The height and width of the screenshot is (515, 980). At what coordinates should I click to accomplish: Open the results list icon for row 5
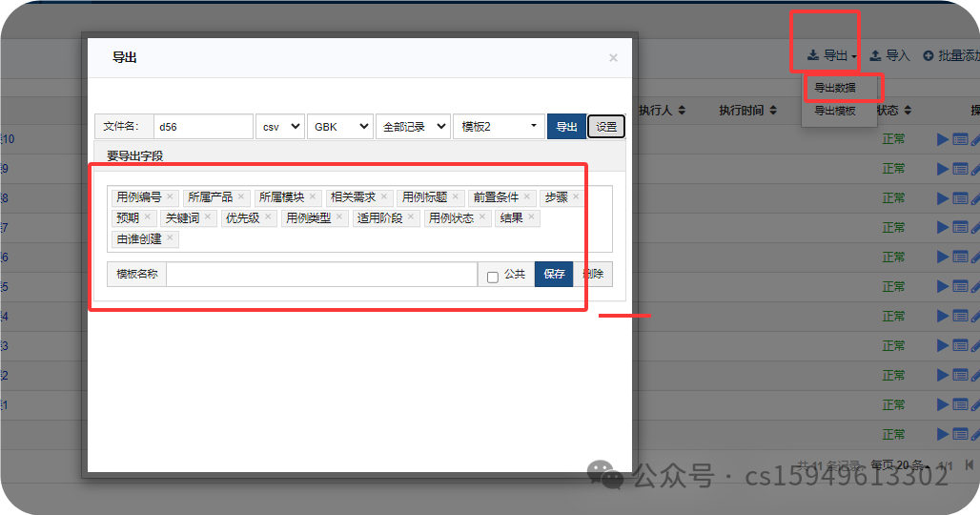click(960, 287)
